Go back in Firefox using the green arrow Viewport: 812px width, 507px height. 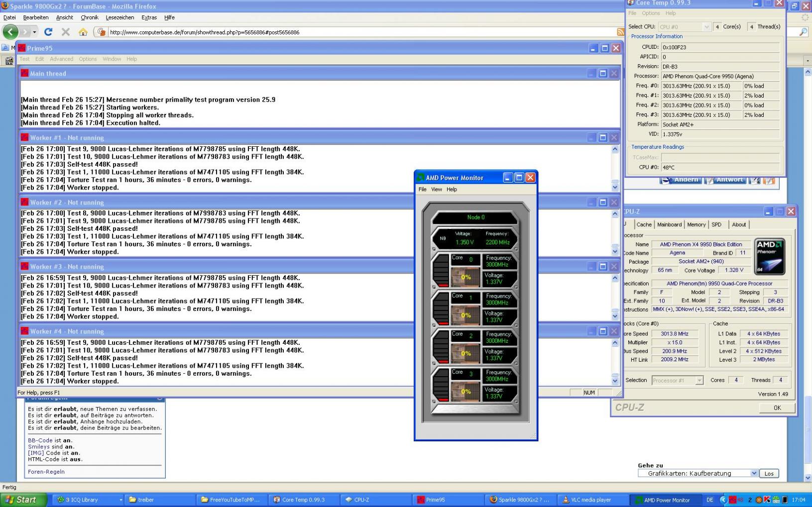[10, 32]
